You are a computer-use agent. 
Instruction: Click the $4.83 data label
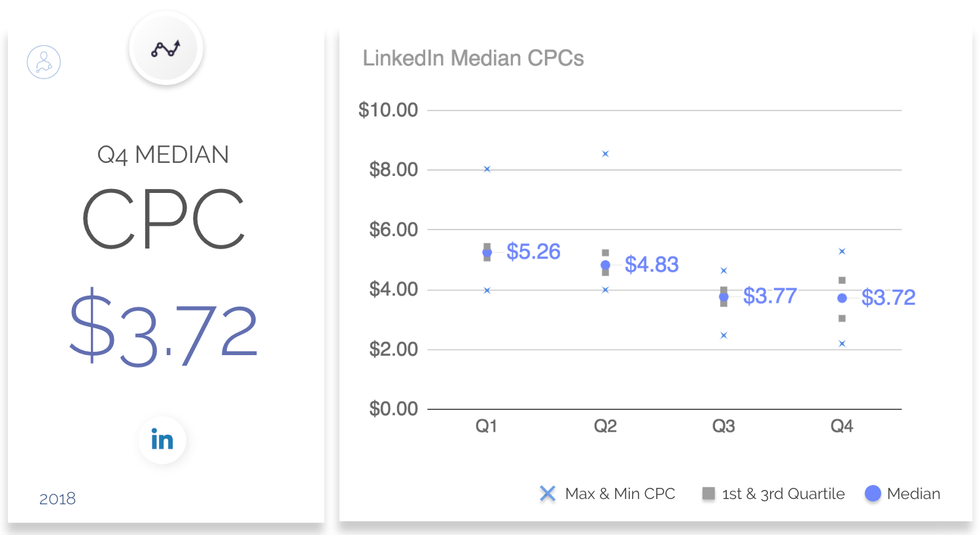[x=652, y=264]
